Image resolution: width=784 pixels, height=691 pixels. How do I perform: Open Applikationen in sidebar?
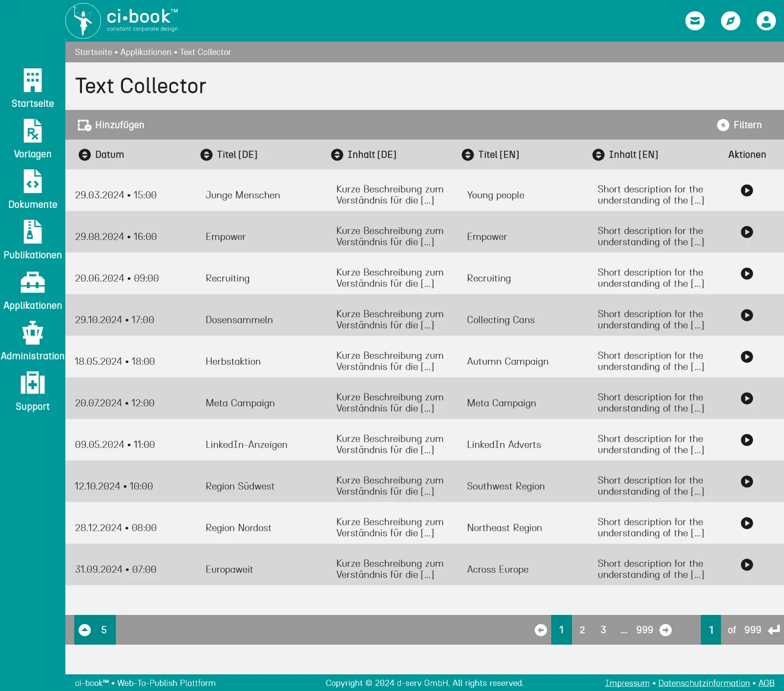(x=33, y=290)
